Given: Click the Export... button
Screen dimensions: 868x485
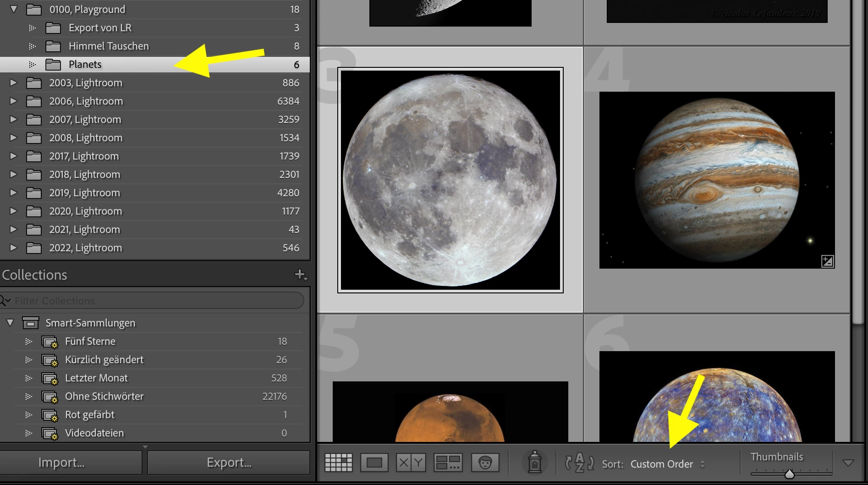Looking at the screenshot, I should [229, 463].
